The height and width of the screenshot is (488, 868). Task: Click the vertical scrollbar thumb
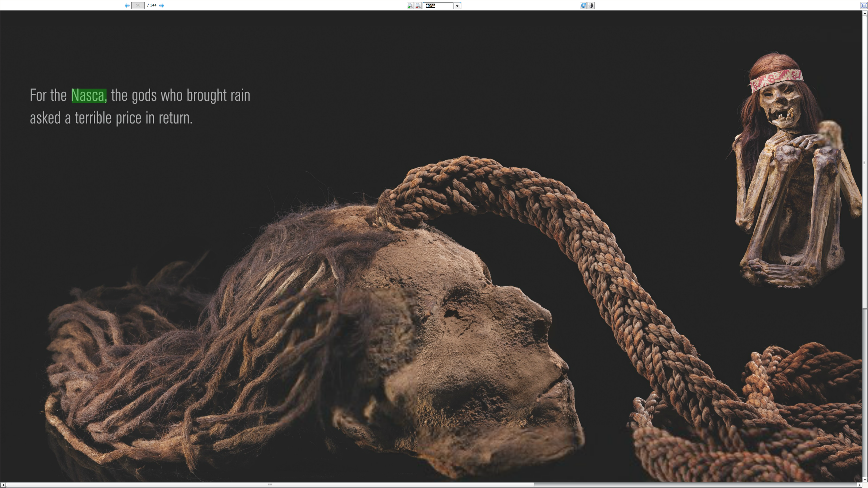(x=864, y=162)
